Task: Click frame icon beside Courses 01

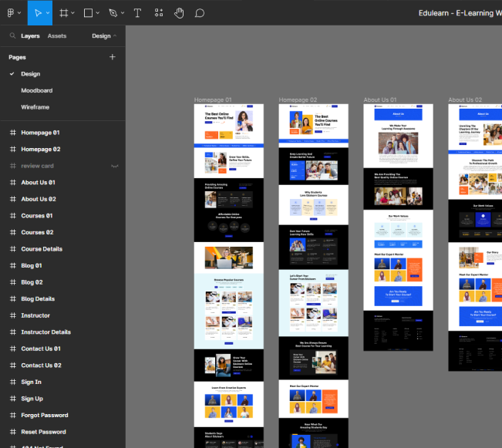Action: click(x=13, y=216)
